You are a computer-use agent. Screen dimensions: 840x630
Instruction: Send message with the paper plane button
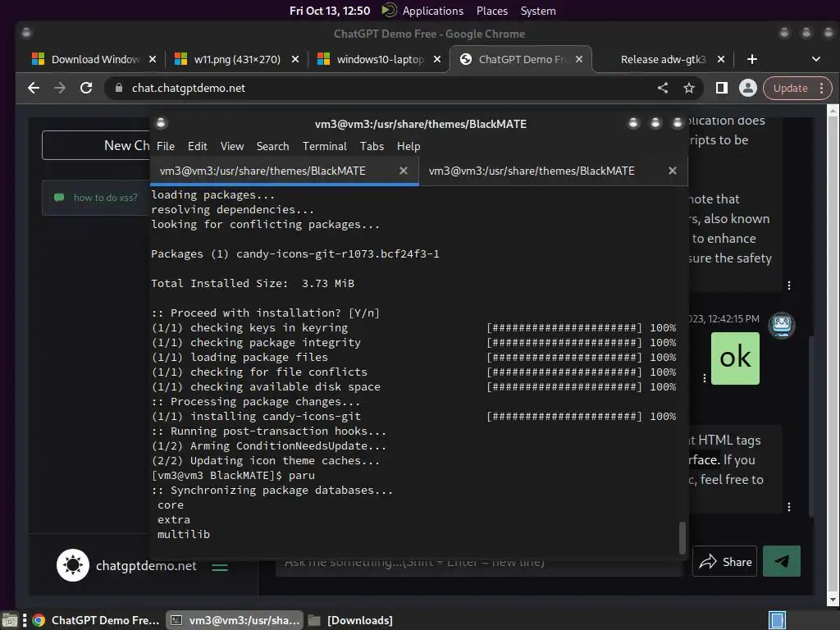pos(781,561)
